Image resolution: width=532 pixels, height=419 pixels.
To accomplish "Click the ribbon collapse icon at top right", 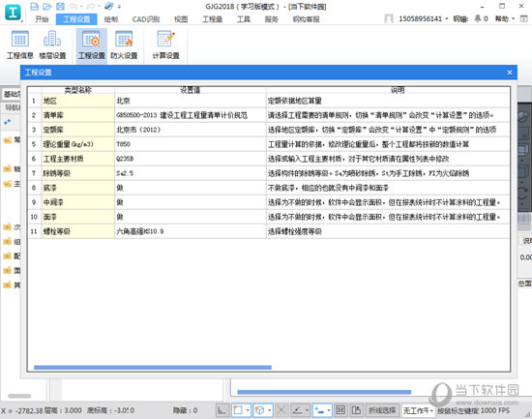I will coord(524,18).
